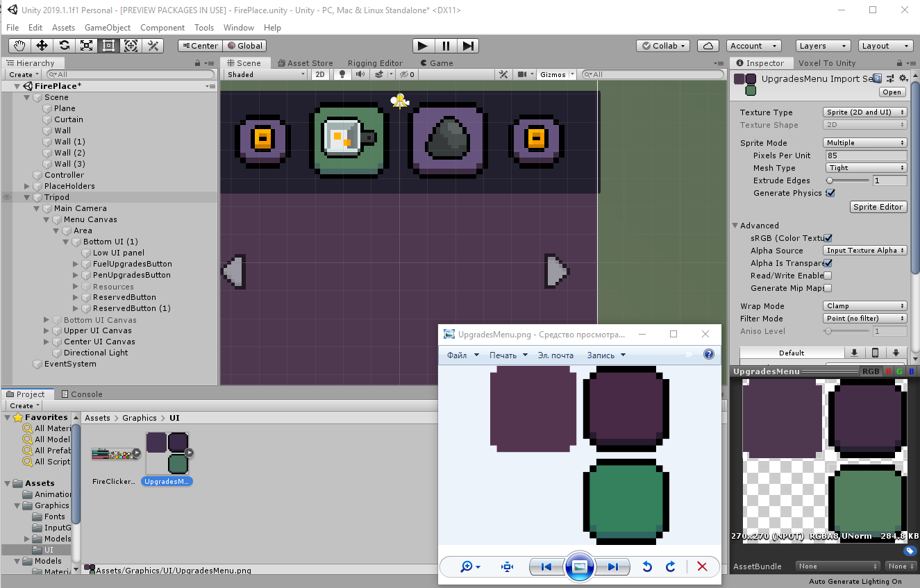Open Texture Type dropdown

tap(865, 112)
